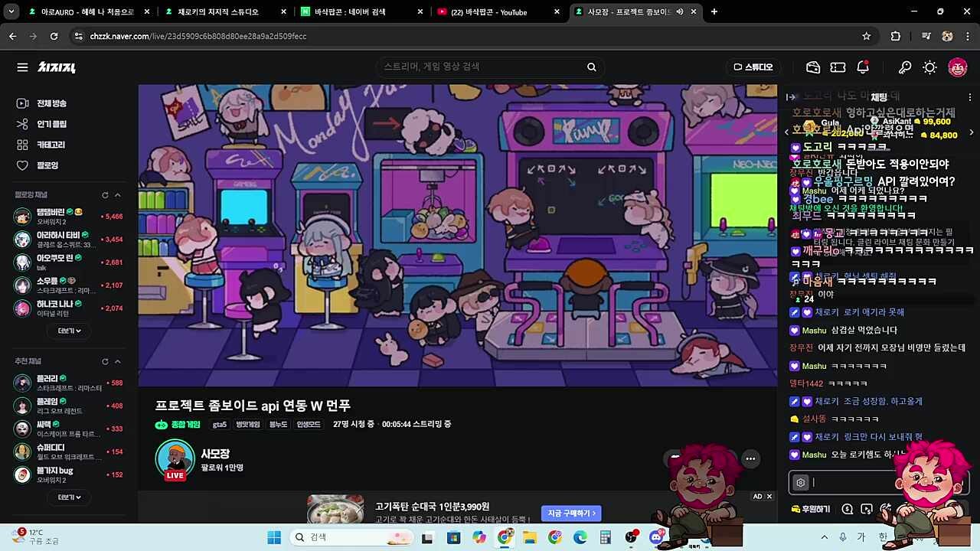Open the wallet icon in header

[813, 67]
